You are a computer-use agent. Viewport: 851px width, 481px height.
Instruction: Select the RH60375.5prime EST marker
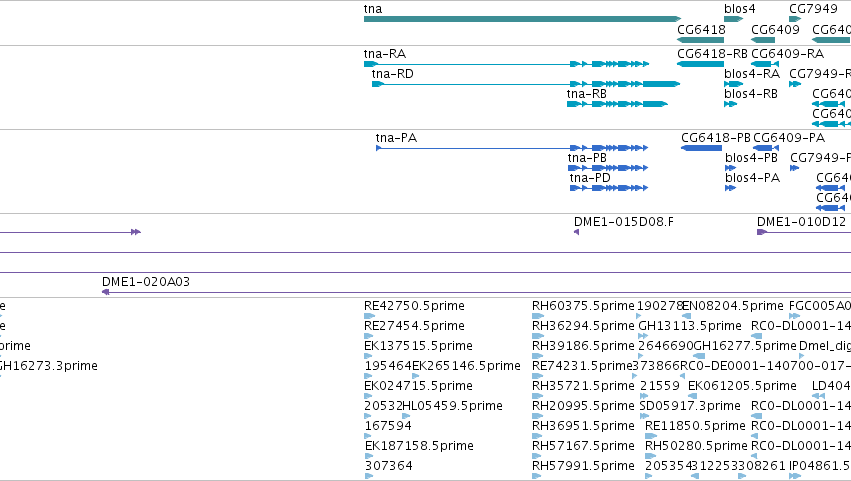click(x=537, y=316)
